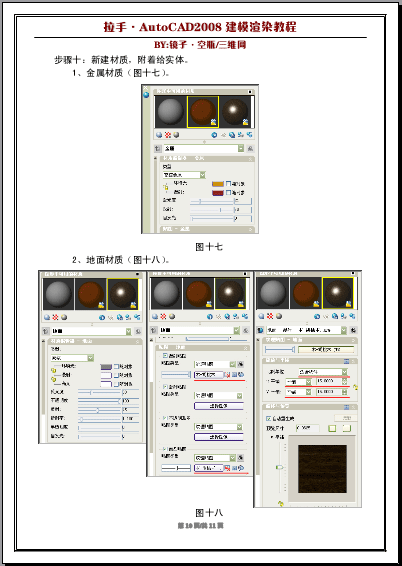Open U tile dropdown in right Figure 18 panel
The height and width of the screenshot is (566, 402).
tap(299, 382)
